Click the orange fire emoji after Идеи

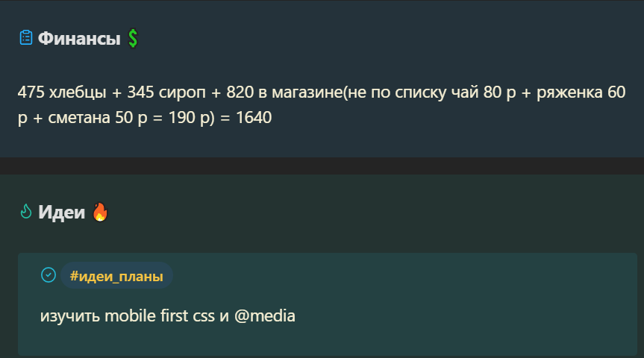(100, 212)
